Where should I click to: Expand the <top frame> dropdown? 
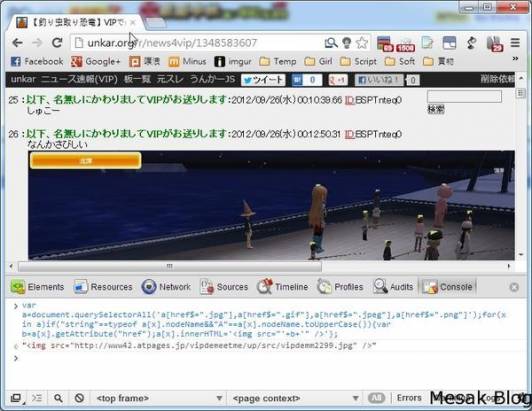pyautogui.click(x=159, y=398)
